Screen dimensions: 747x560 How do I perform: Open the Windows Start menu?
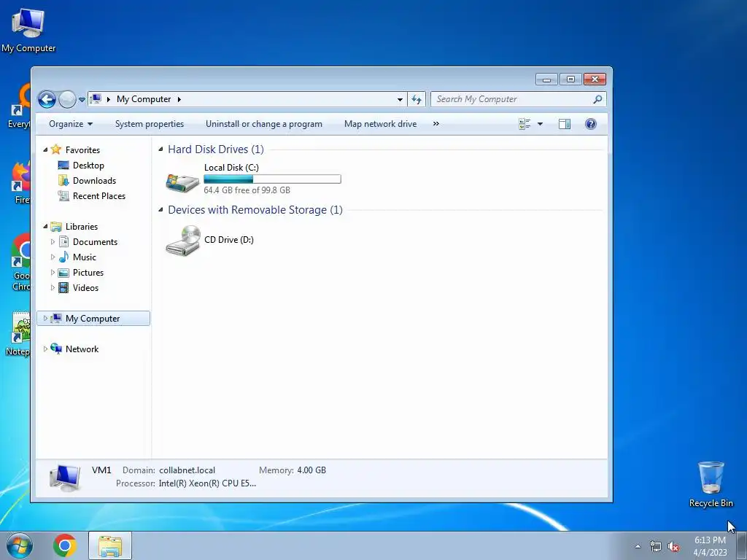(20, 545)
